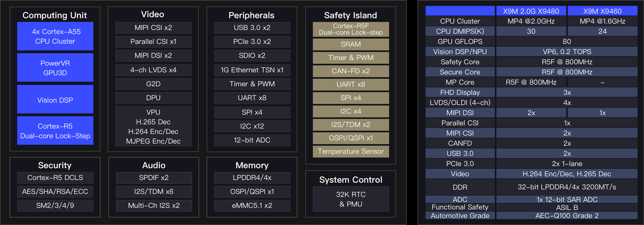The height and width of the screenshot is (225, 644).
Task: Click the Vision DSP block
Action: point(55,99)
